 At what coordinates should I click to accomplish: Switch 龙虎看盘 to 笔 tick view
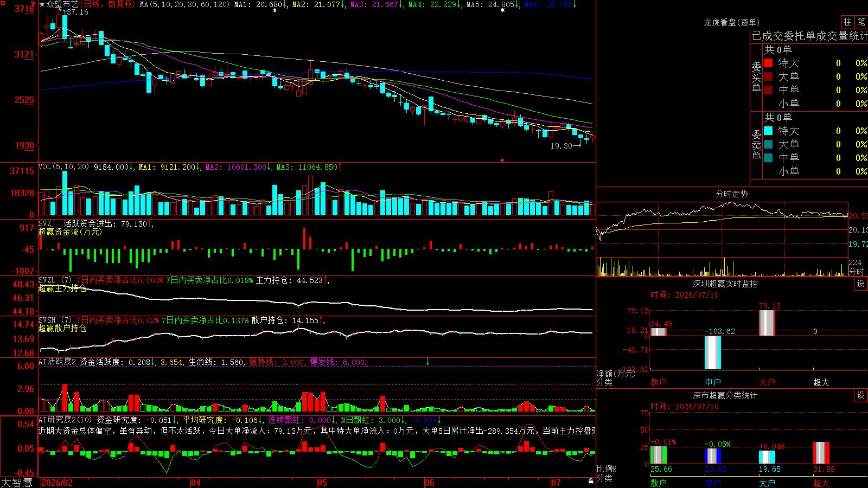click(861, 22)
